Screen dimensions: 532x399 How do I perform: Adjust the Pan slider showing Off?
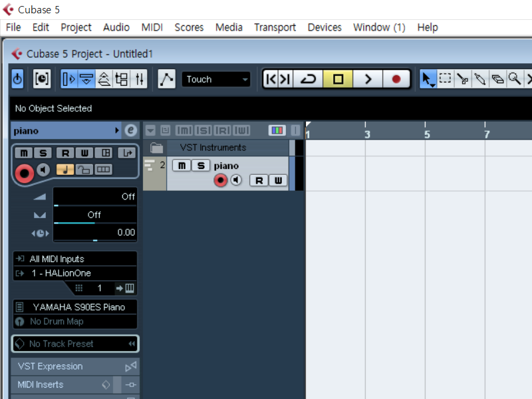click(95, 215)
